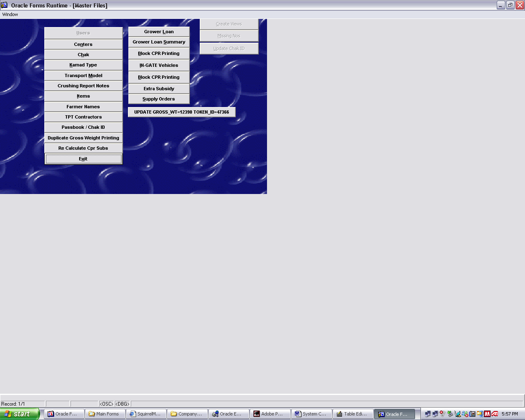Viewport: 525px width, 420px height.
Task: Click the Centers button
Action: (83, 44)
